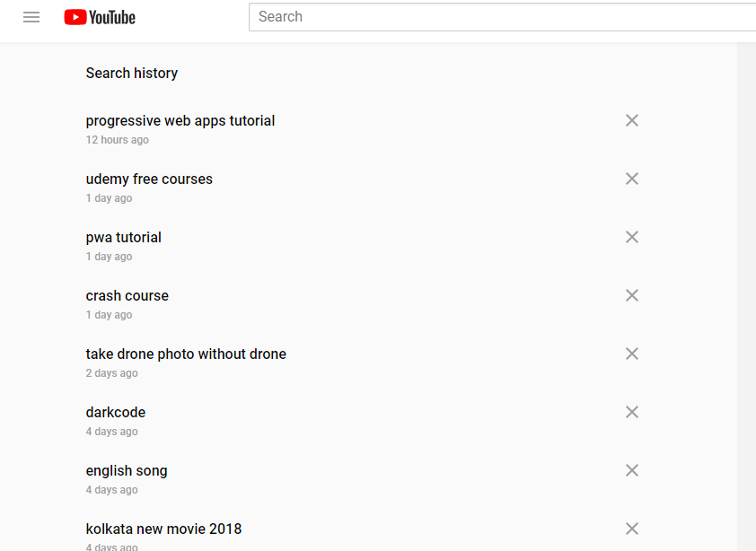Click the page vertical scrollbar

coord(746,296)
